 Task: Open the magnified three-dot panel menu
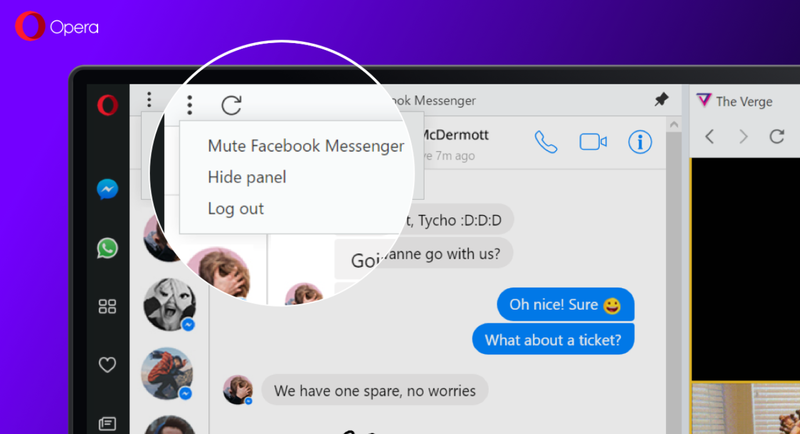[x=190, y=105]
